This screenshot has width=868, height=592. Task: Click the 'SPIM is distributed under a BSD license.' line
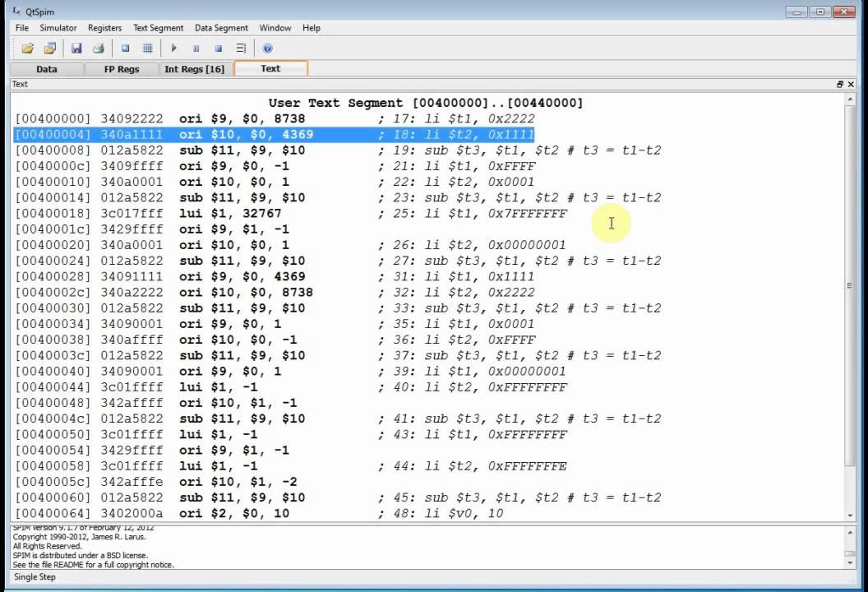point(80,556)
